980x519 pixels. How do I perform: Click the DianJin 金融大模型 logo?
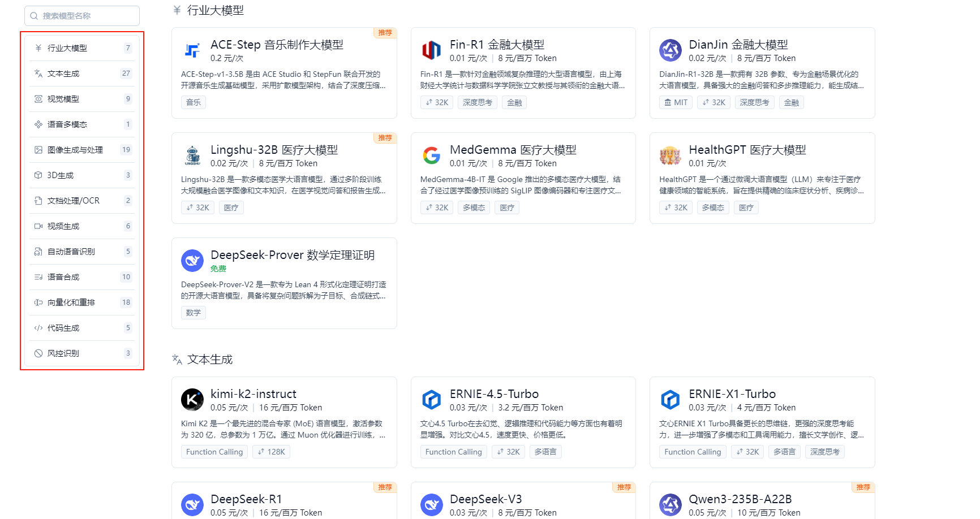(x=670, y=50)
